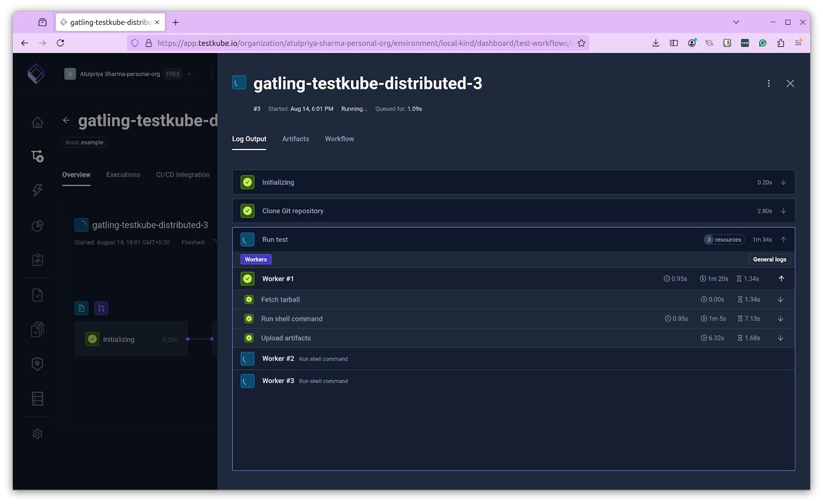Screen dimensions: 823x504
Task: Go to Home dashboard sidebar icon
Action: pos(38,122)
